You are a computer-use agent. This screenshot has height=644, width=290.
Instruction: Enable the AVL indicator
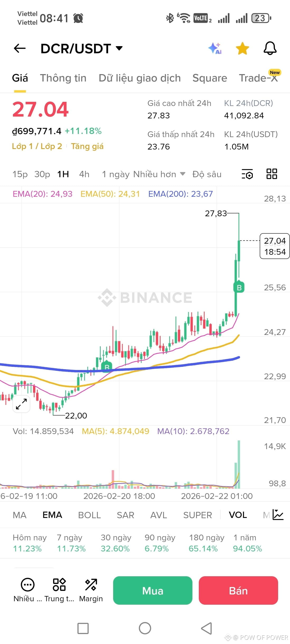[x=159, y=515]
